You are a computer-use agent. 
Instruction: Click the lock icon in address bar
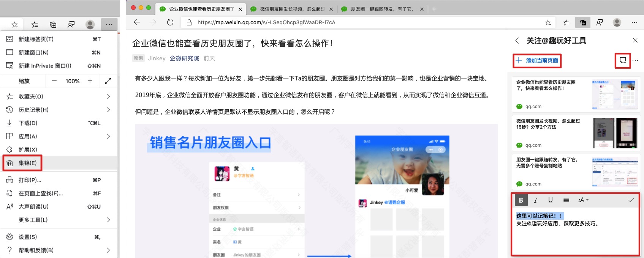(189, 22)
